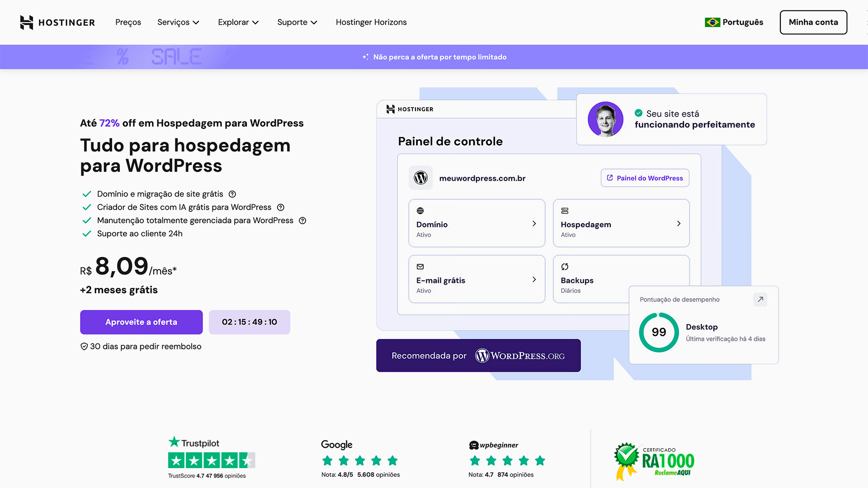
Task: Click the Google five-star rating row
Action: (x=360, y=461)
